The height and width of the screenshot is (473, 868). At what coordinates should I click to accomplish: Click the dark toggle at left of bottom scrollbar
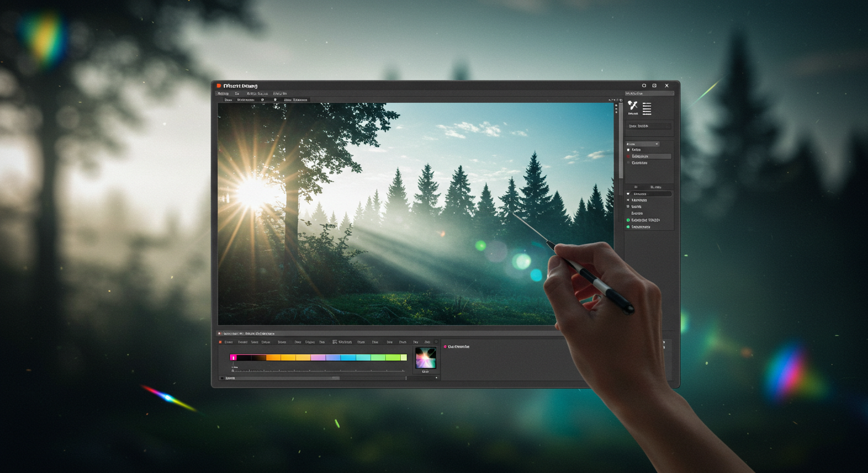[x=222, y=378]
